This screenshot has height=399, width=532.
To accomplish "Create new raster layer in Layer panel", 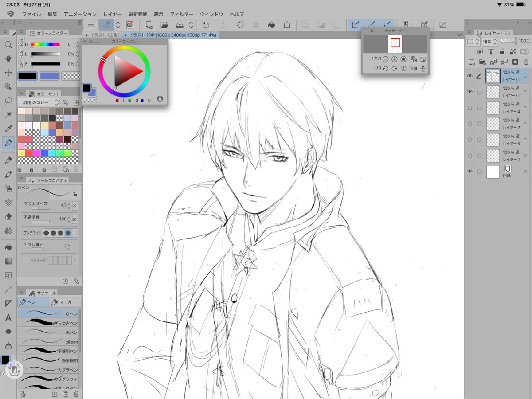I will coord(472,62).
